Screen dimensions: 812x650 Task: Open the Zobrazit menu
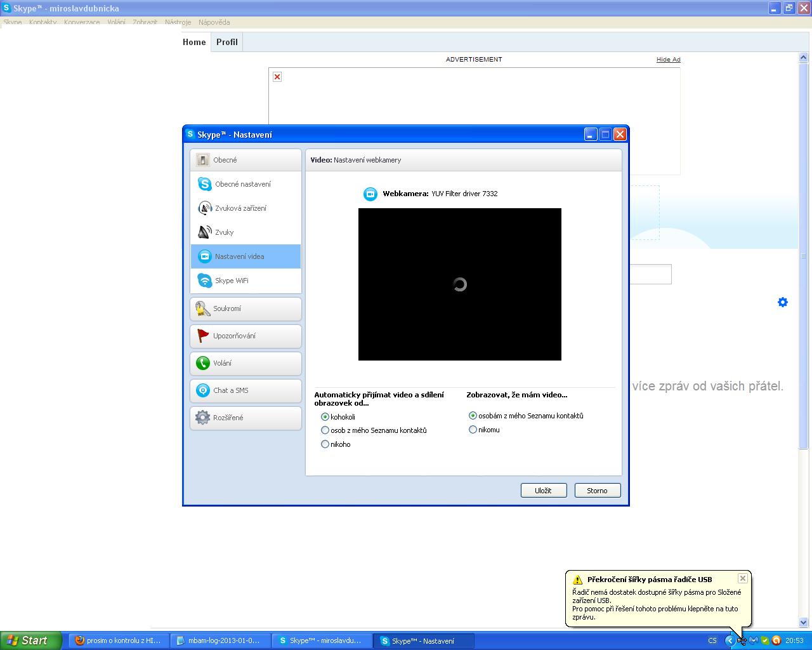(145, 22)
